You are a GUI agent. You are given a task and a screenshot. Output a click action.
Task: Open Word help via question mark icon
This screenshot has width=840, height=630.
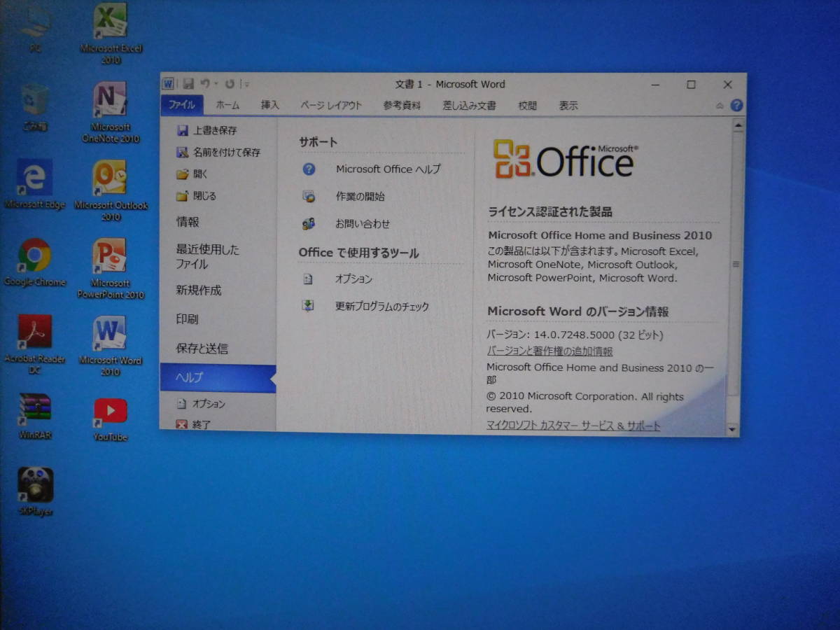(736, 106)
